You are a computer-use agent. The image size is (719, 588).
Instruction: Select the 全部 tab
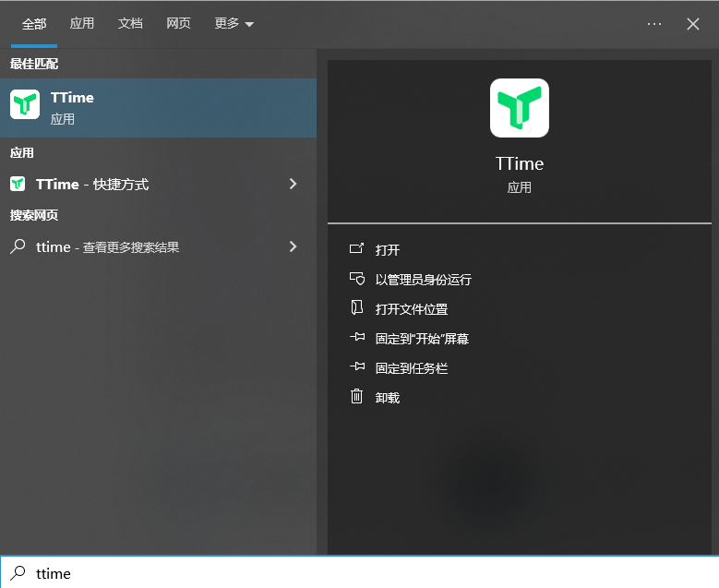tap(34, 24)
